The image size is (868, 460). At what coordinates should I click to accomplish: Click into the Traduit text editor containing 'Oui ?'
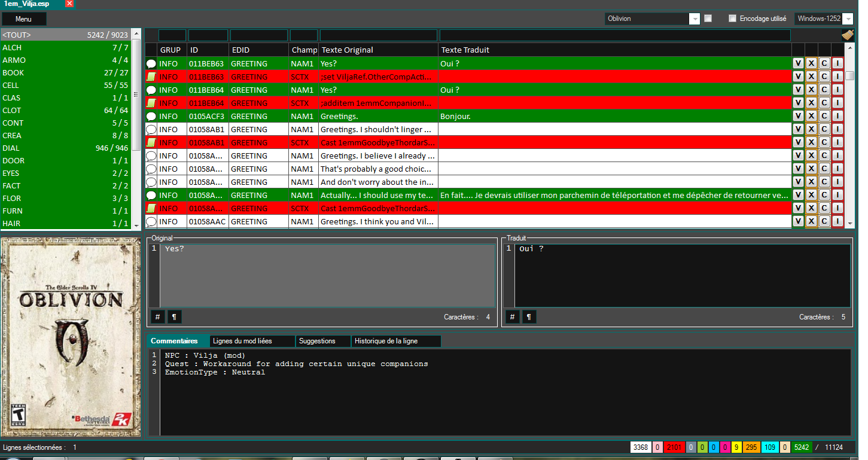point(682,275)
